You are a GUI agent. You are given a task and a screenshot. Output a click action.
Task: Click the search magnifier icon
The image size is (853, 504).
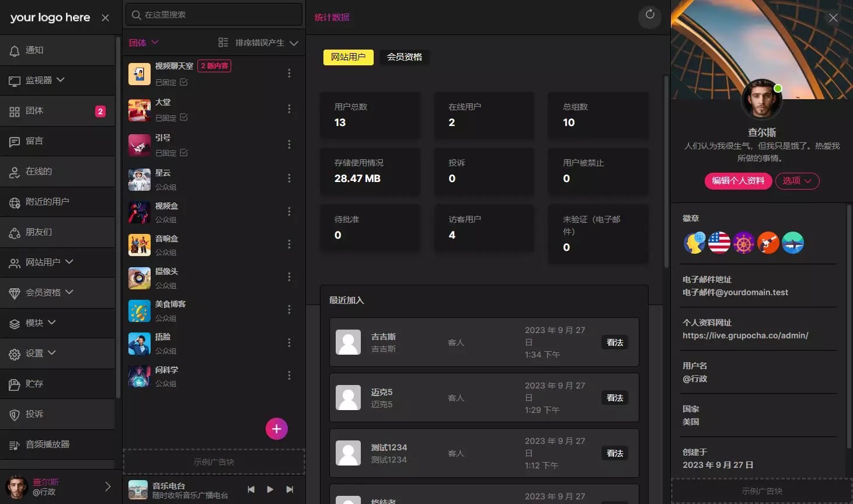pos(136,15)
